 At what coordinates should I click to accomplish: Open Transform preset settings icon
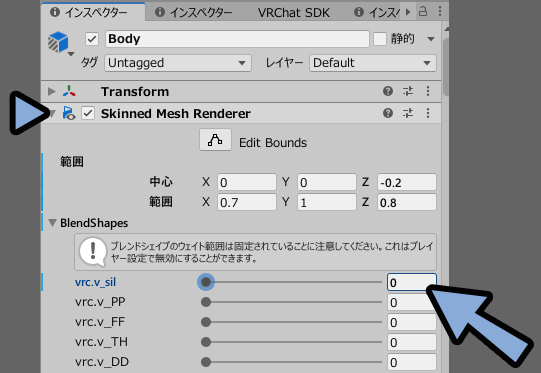(408, 91)
